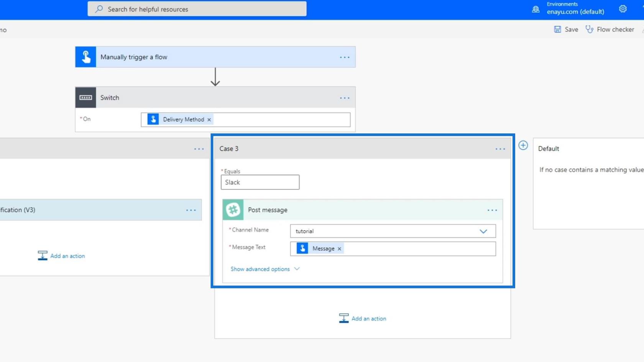Click the enayu.com (default) environment name

[575, 12]
